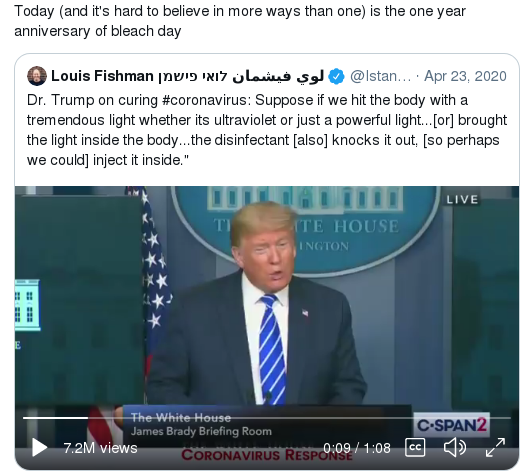The height and width of the screenshot is (475, 532).
Task: Click the LIVE badge on video
Action: click(462, 200)
